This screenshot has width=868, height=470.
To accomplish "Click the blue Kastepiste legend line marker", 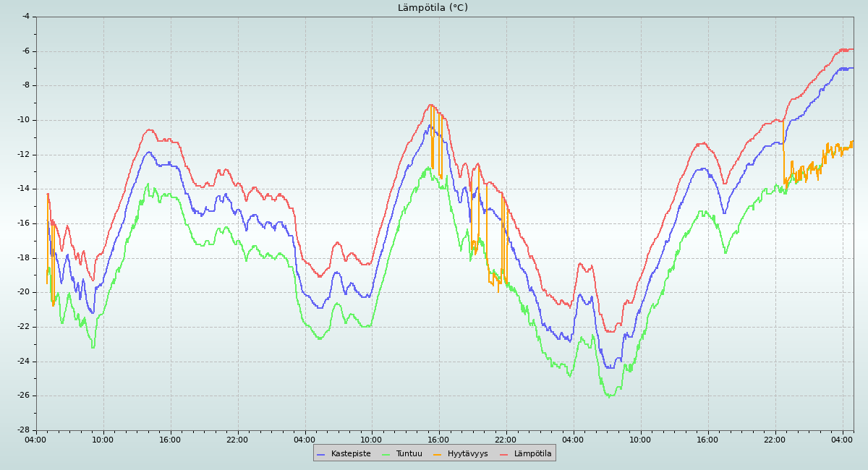I will coord(322,454).
